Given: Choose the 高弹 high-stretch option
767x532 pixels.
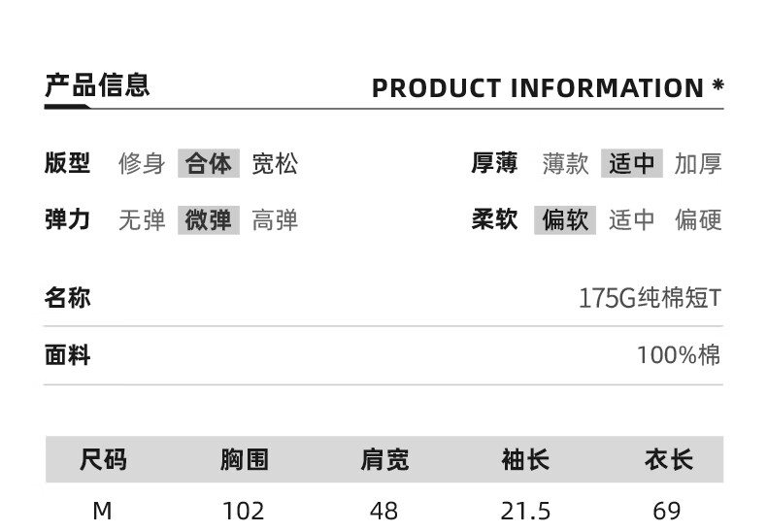Looking at the screenshot, I should coord(275,220).
